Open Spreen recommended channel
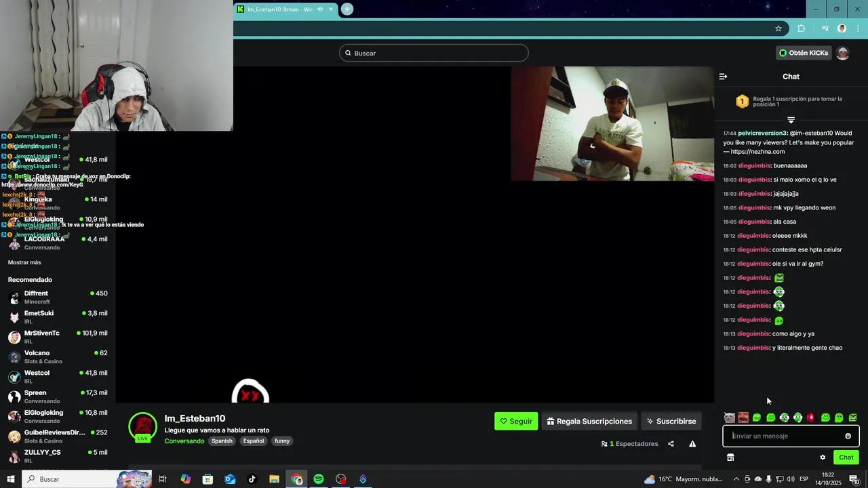The height and width of the screenshot is (488, 868). coord(58,396)
